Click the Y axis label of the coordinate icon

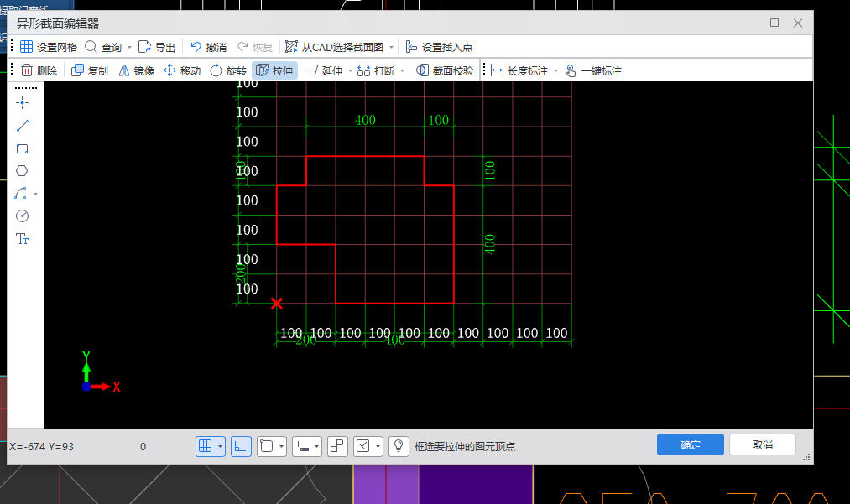tap(86, 356)
